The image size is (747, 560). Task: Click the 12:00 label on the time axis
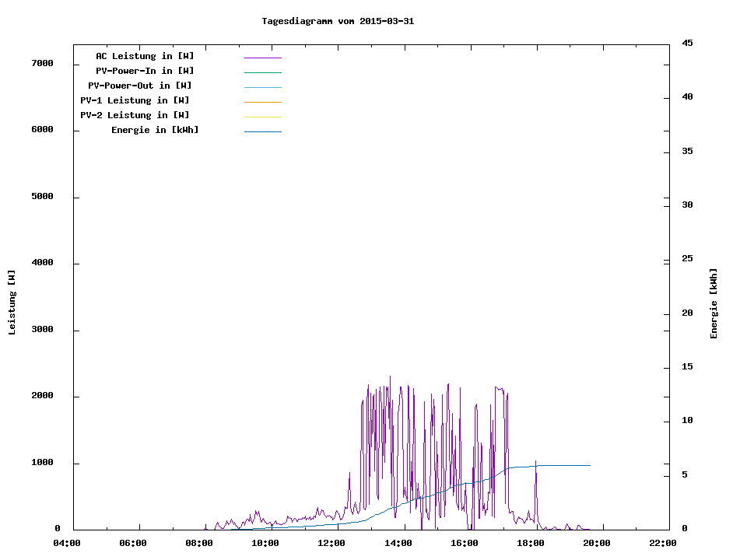click(x=332, y=544)
